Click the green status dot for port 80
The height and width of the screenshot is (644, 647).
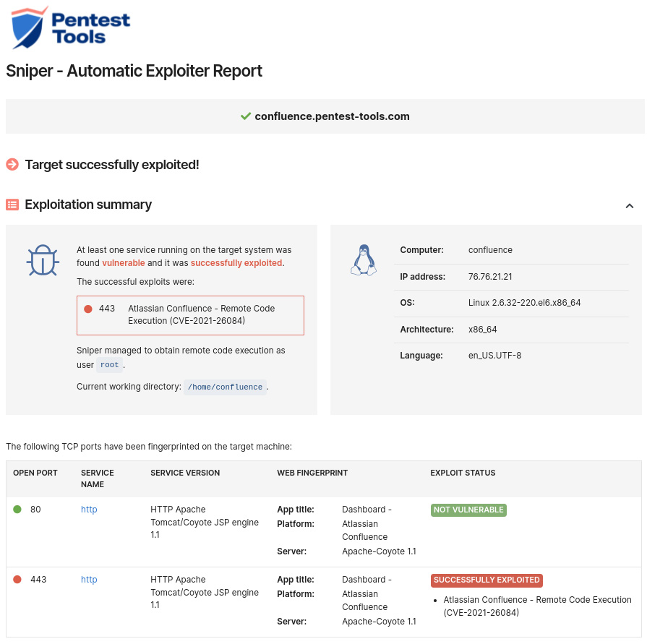(x=17, y=510)
